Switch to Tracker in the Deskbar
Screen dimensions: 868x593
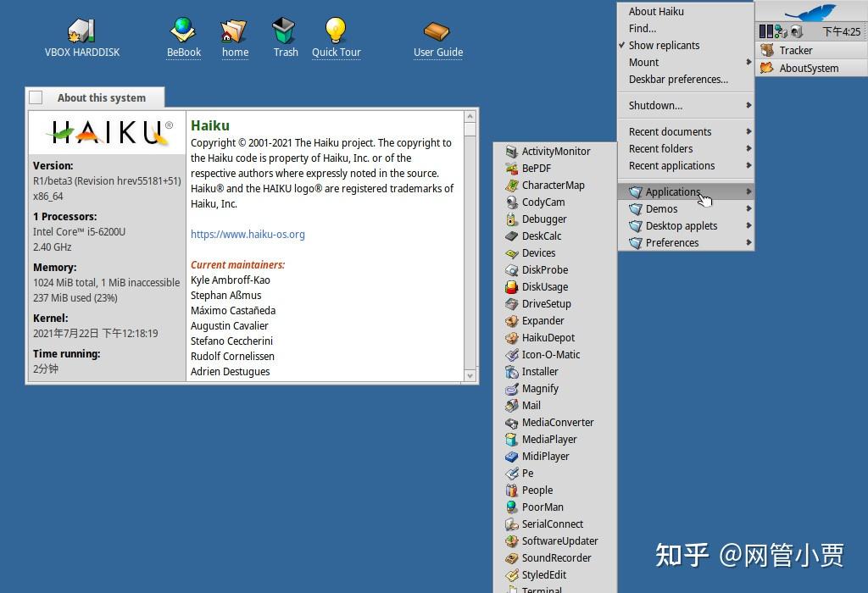pyautogui.click(x=811, y=50)
